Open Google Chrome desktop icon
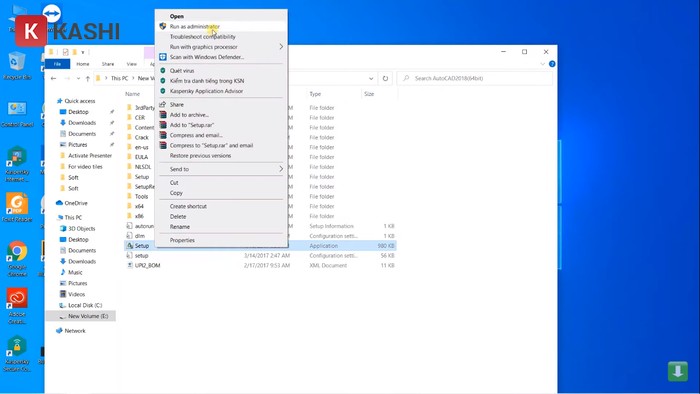 click(17, 259)
